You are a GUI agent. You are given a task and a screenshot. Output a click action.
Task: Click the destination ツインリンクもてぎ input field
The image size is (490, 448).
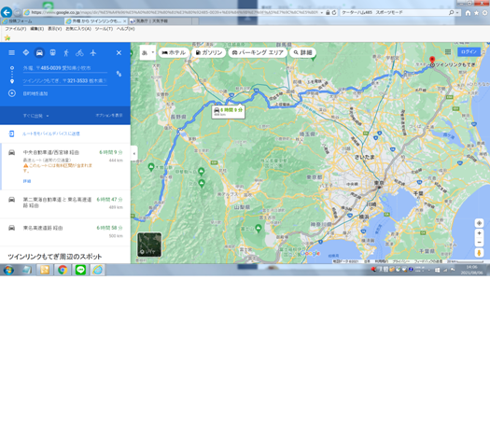[x=65, y=80]
